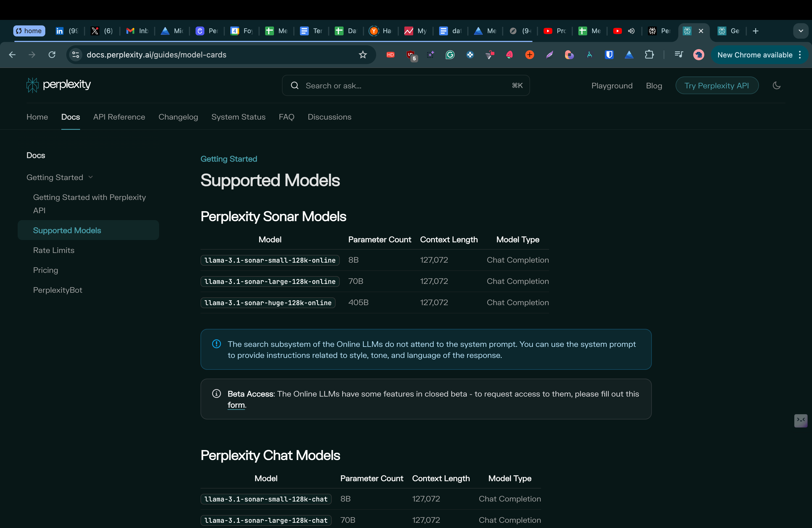Open the Home navigation tab
The image size is (812, 528).
coord(37,117)
